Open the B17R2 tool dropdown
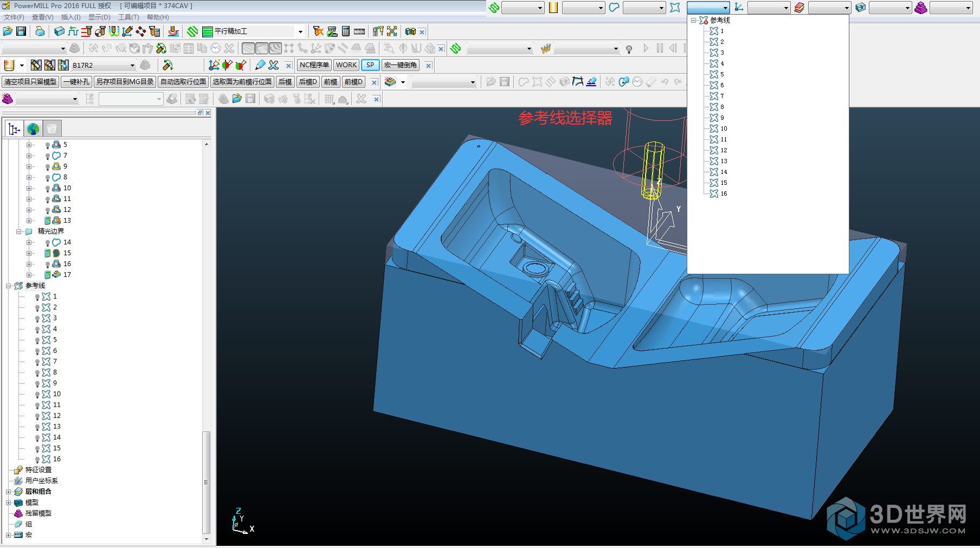Image resolution: width=980 pixels, height=548 pixels. [132, 66]
